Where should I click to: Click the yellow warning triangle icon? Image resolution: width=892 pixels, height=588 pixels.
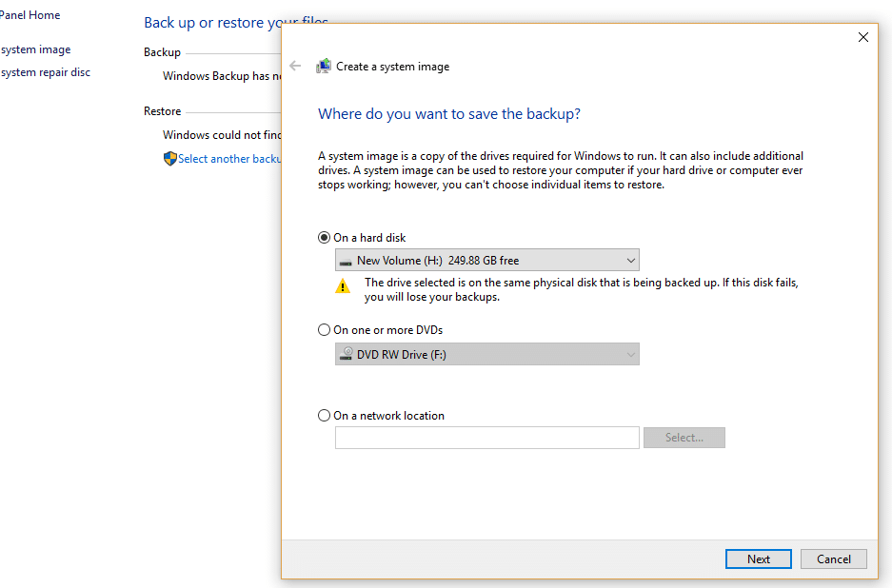tap(343, 285)
